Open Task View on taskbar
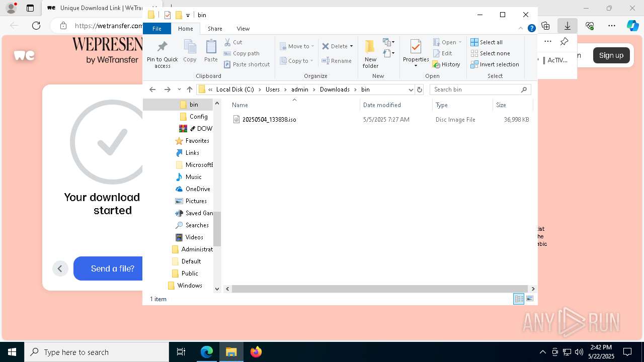 coord(181,352)
